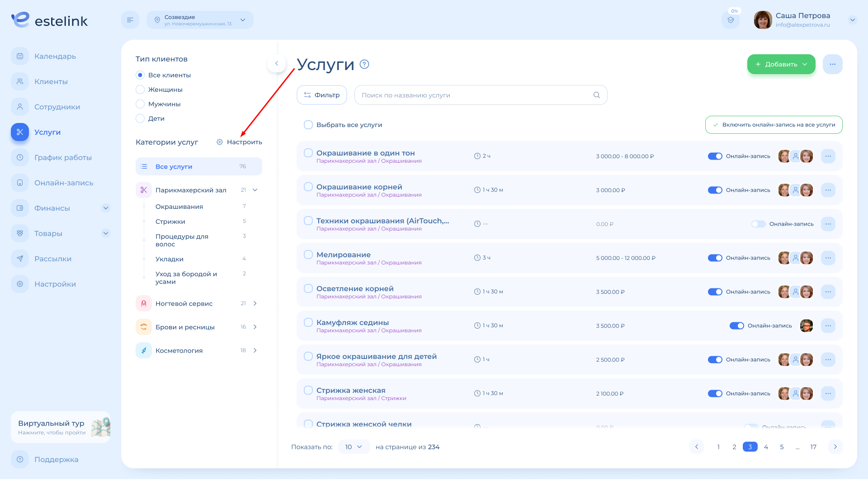This screenshot has height=481, width=868.
Task: Go to next page arrow in pagination
Action: [835, 447]
